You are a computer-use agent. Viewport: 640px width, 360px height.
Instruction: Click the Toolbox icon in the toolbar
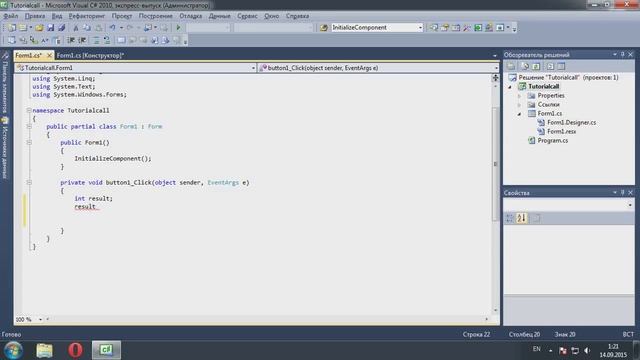[x=467, y=28]
